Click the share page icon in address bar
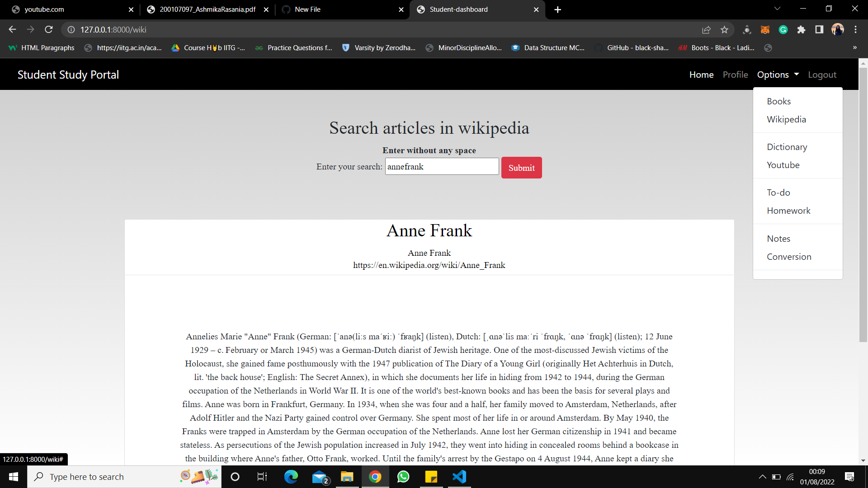 tap(706, 30)
